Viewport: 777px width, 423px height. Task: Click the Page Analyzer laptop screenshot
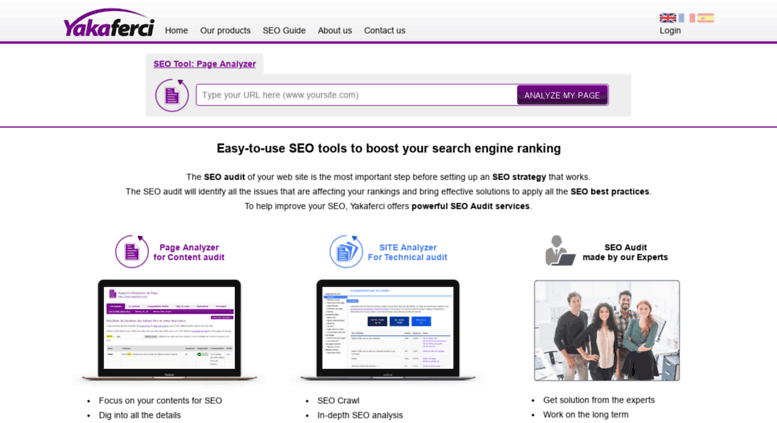tap(169, 330)
